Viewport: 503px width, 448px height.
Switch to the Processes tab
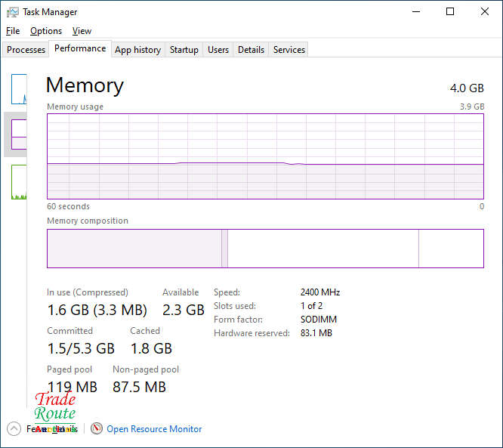[26, 50]
